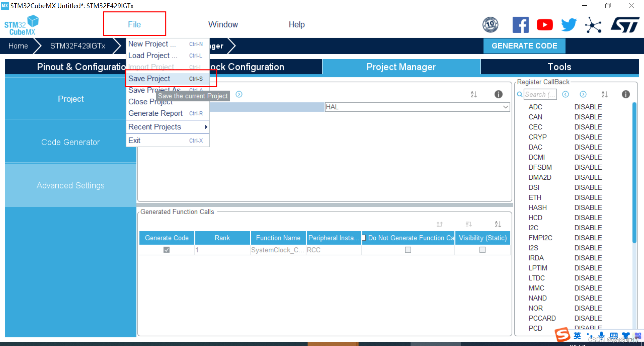This screenshot has height=346, width=644.
Task: Change NAND callback DISABLE value
Action: point(588,298)
